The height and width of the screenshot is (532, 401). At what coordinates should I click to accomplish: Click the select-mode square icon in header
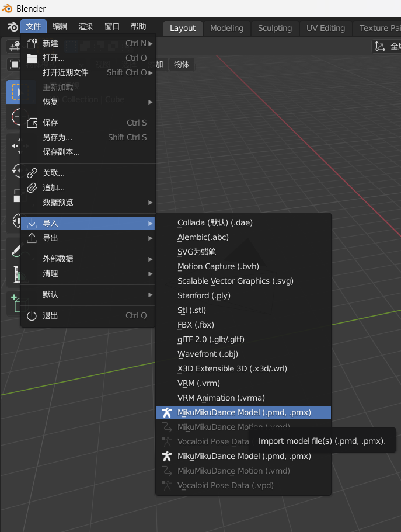tap(15, 64)
